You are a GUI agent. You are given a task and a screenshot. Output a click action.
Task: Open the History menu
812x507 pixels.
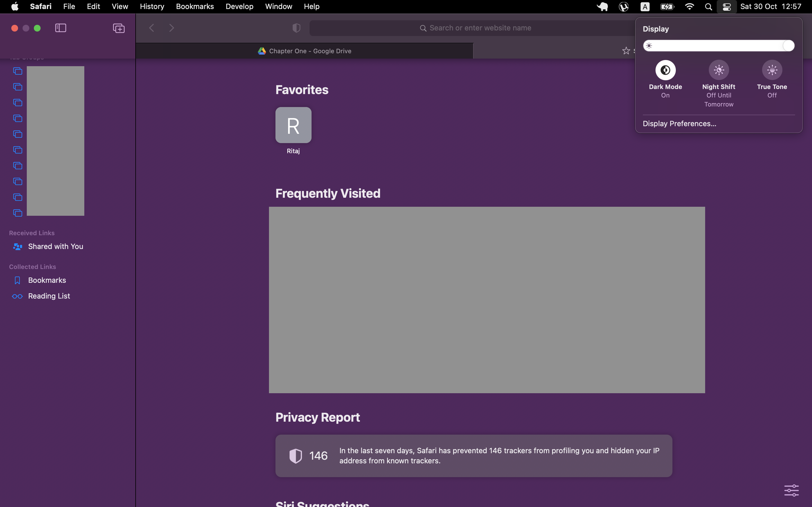point(152,7)
